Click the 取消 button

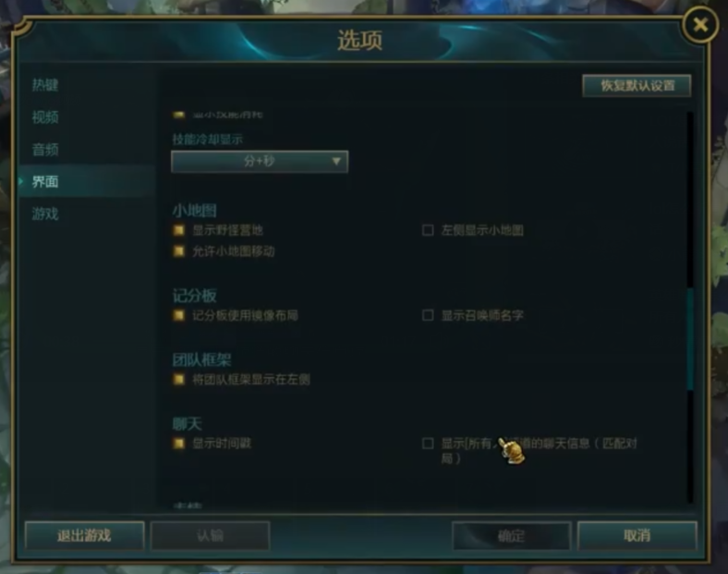637,535
